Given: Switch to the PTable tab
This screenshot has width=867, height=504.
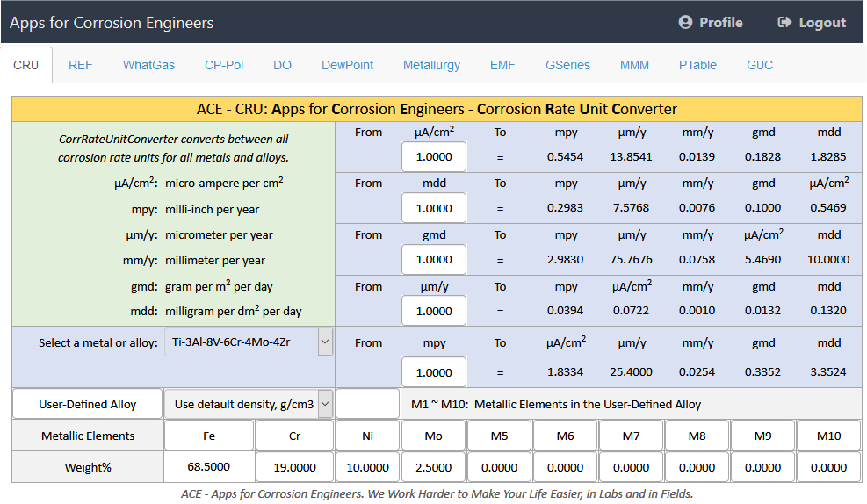Looking at the screenshot, I should click(697, 65).
